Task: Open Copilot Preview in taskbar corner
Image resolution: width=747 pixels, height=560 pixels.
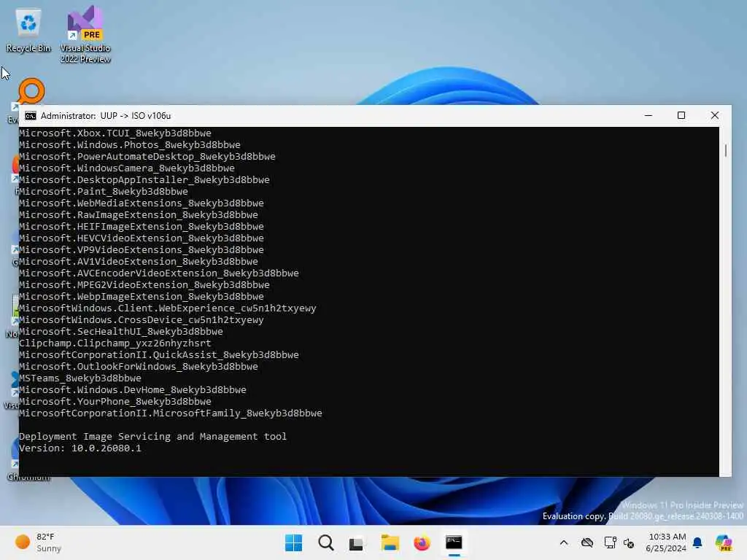Action: coord(724,542)
